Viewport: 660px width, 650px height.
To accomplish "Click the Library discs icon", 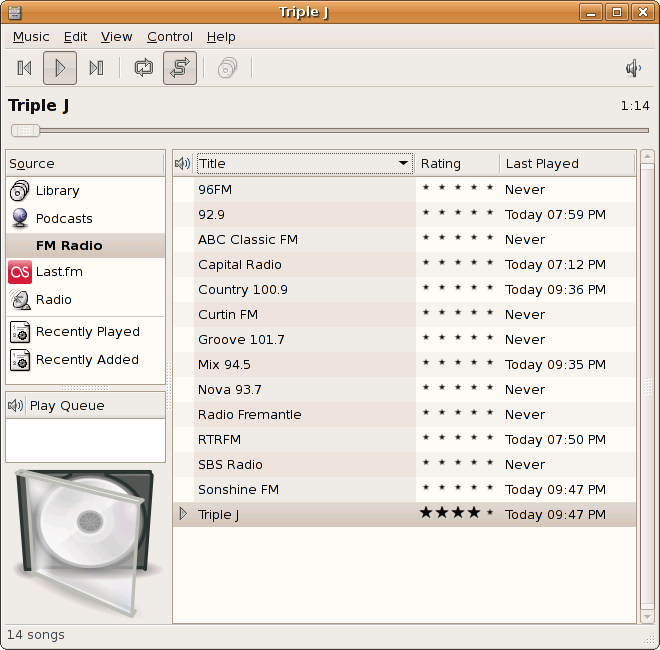I will coord(19,191).
